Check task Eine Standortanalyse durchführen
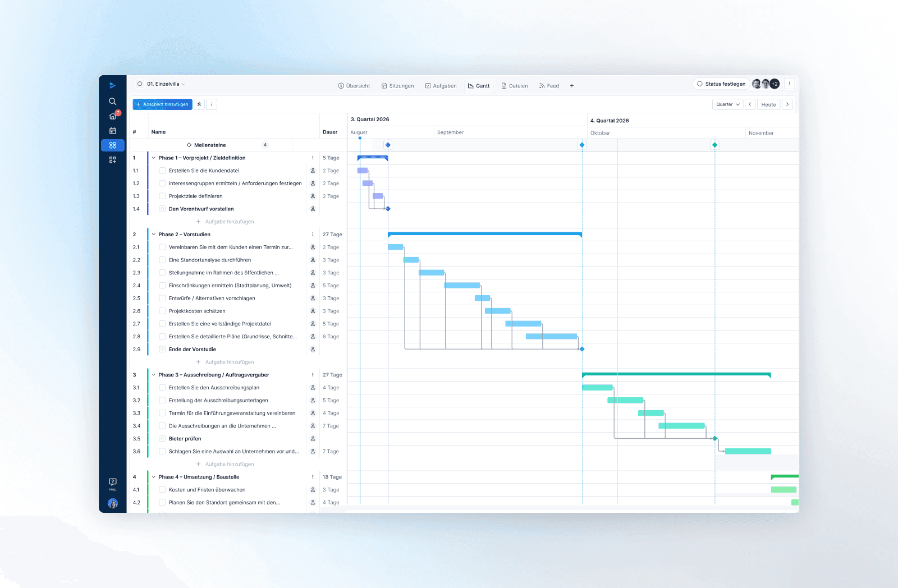898x588 pixels. coord(162,260)
